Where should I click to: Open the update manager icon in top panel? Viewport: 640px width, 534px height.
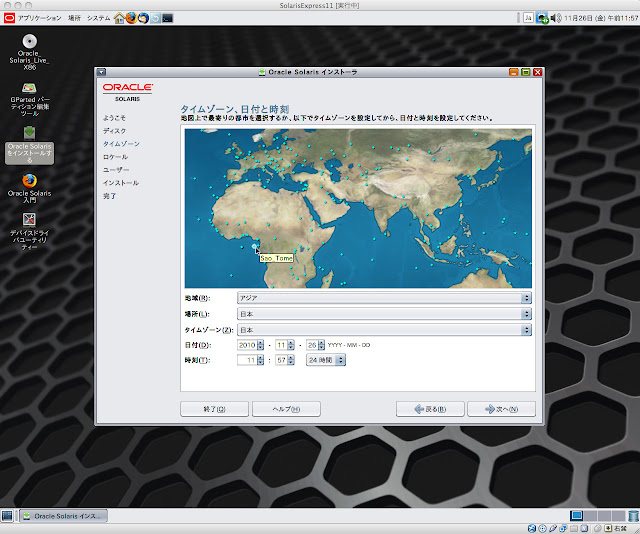(156, 18)
